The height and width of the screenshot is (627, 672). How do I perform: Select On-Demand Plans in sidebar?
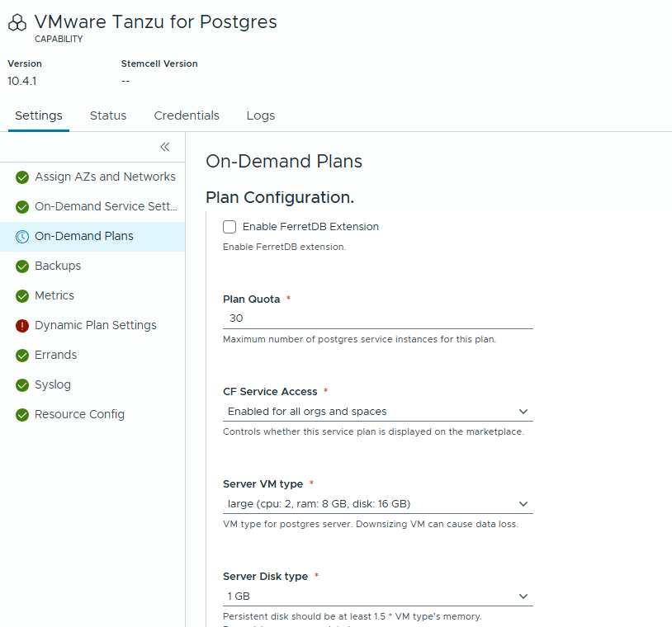click(x=92, y=237)
